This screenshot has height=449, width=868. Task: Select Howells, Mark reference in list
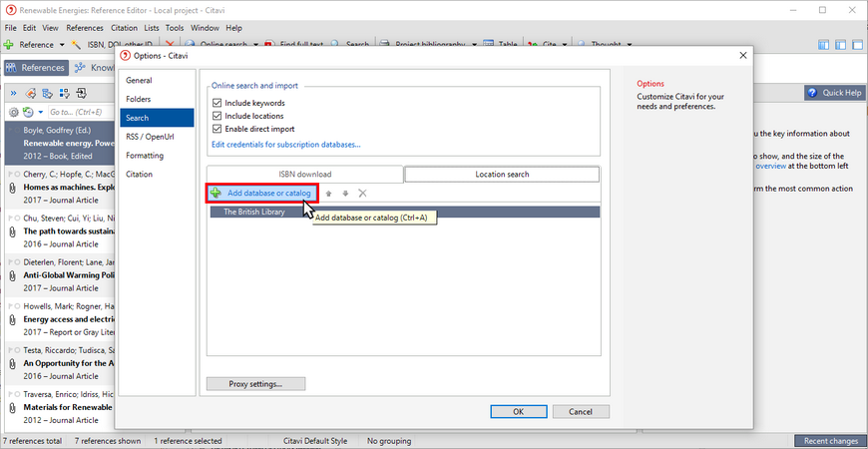60,319
